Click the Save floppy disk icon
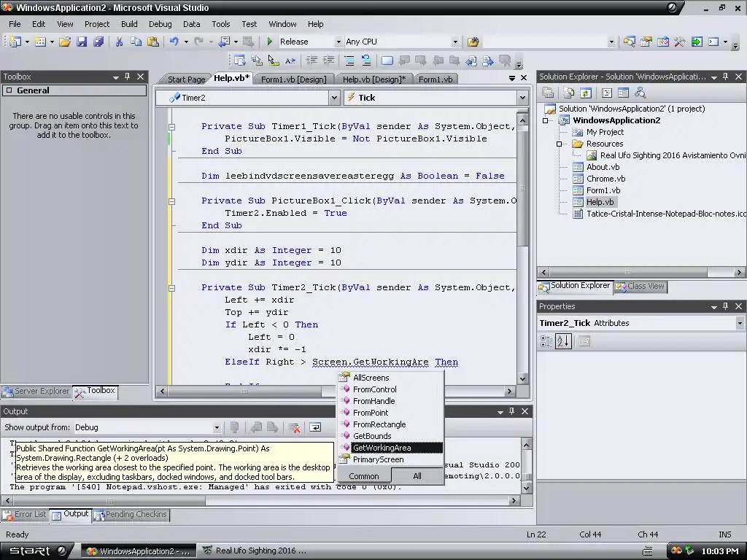The image size is (747, 560). click(x=82, y=42)
